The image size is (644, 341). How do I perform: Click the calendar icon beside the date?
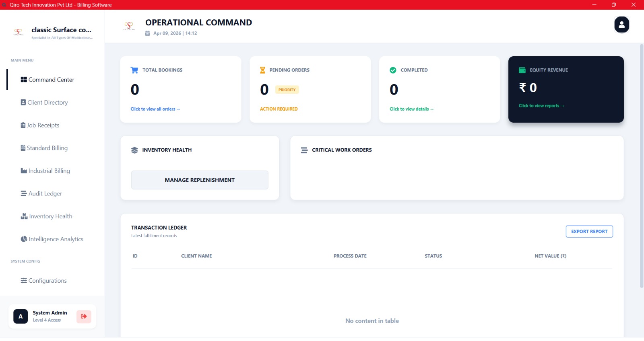(148, 33)
